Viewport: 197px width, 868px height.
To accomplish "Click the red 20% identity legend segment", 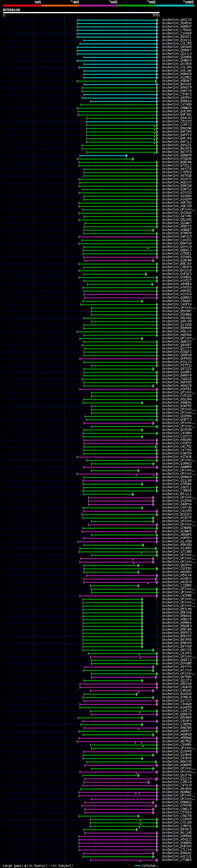I will click(22, 6).
